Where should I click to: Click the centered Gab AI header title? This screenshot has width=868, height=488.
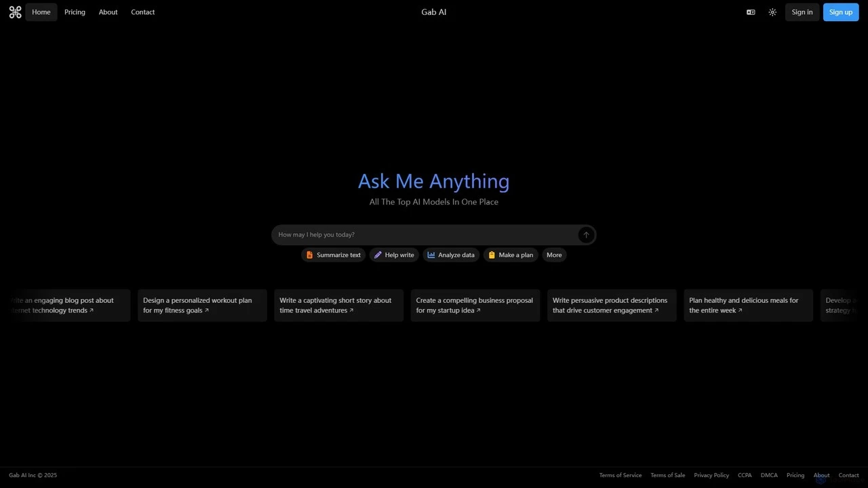tap(434, 12)
